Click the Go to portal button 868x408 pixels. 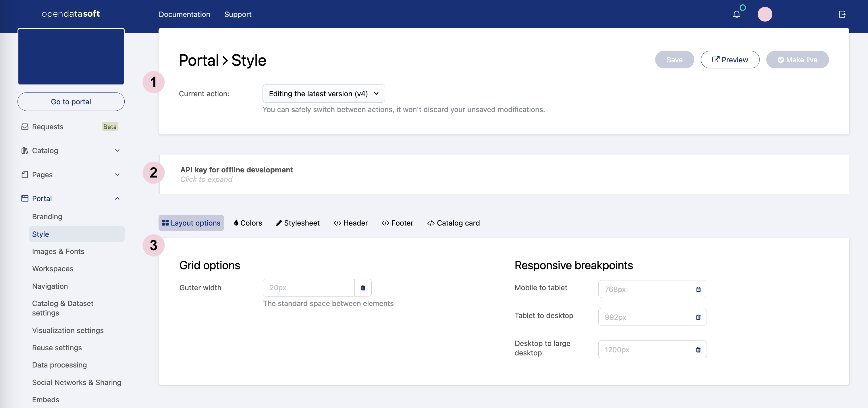(71, 101)
